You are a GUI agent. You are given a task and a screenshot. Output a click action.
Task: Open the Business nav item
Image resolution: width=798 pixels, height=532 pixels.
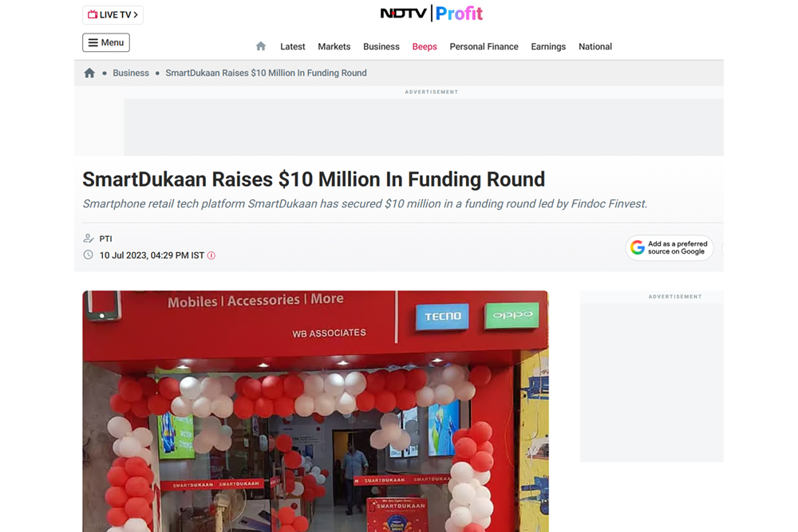pos(381,47)
